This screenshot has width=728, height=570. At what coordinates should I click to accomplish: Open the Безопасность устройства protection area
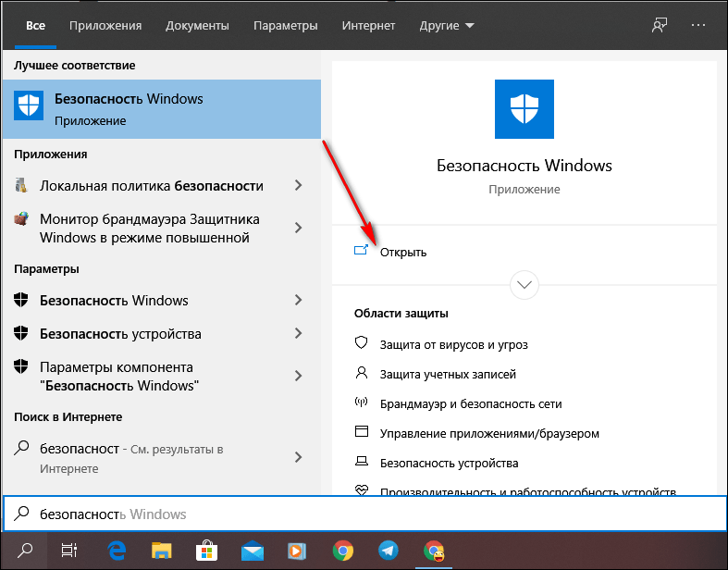449,464
